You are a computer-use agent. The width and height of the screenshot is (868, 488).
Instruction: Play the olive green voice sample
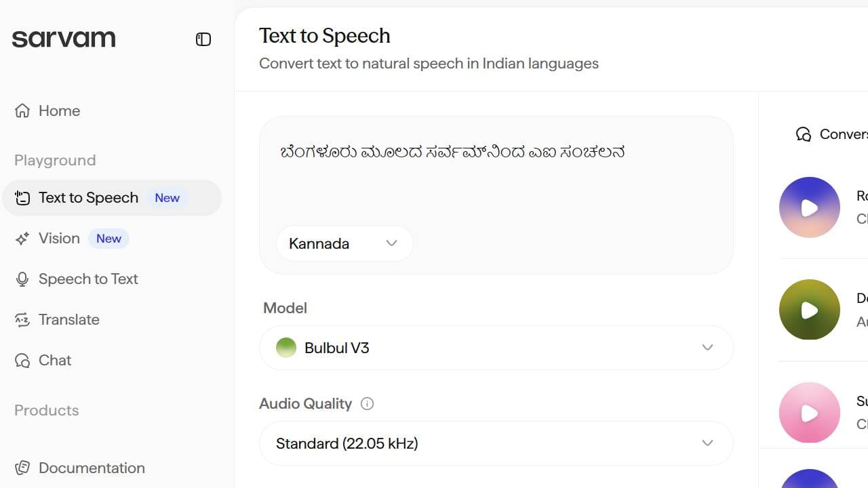pyautogui.click(x=810, y=310)
